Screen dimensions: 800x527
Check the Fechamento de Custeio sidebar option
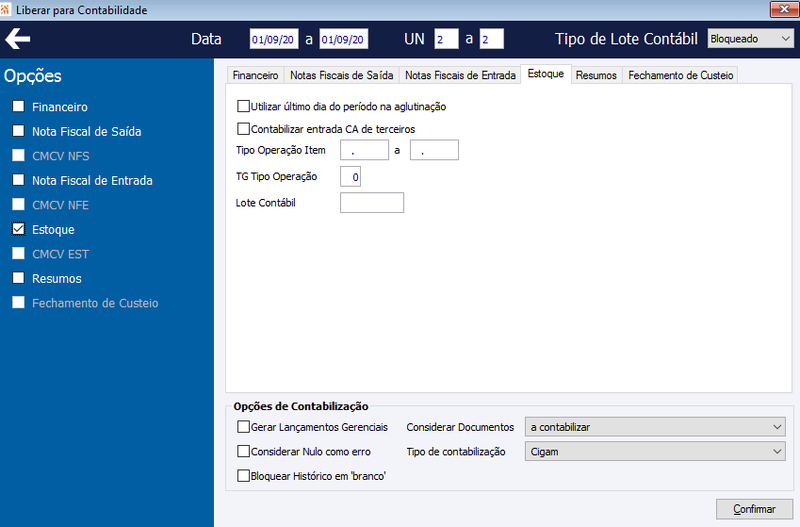[x=18, y=302]
